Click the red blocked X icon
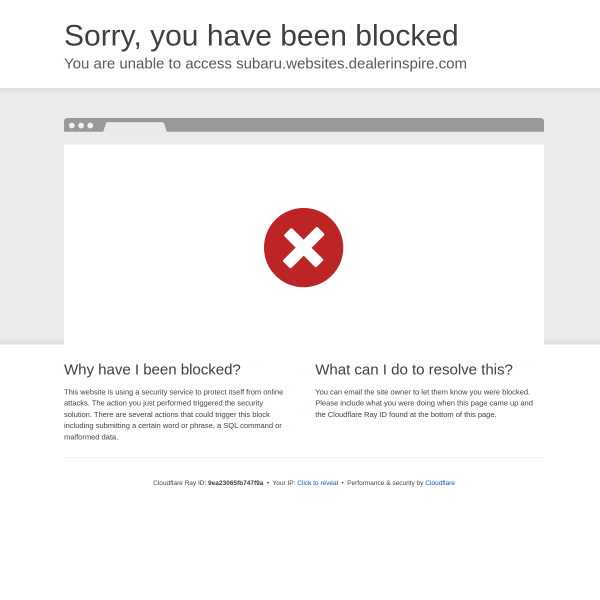This screenshot has width=600, height=600. 303,248
